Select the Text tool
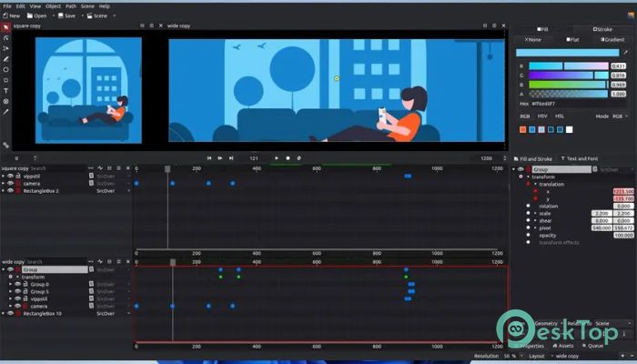 [5, 91]
